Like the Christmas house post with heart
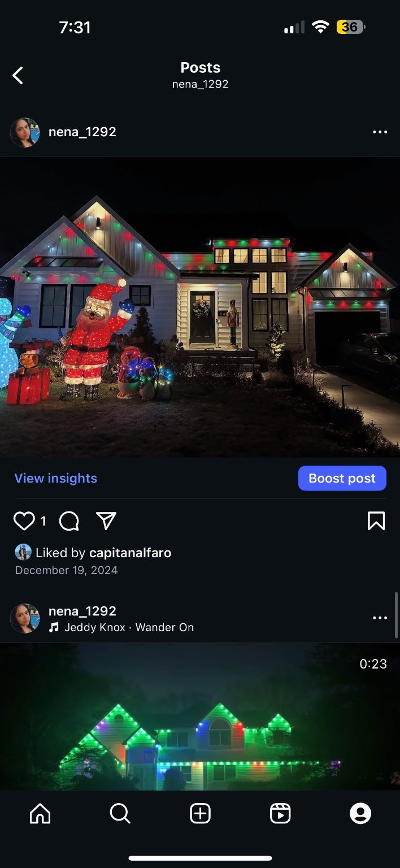 click(24, 520)
